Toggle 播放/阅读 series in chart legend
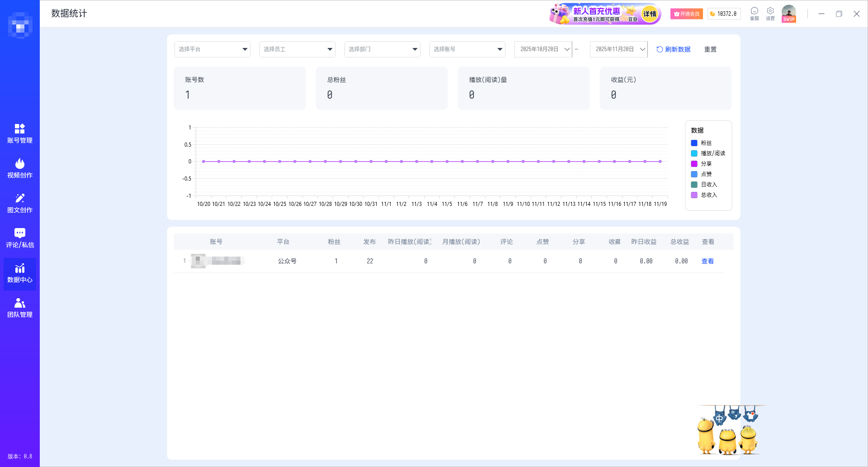Viewport: 868px width, 467px height. tap(712, 153)
